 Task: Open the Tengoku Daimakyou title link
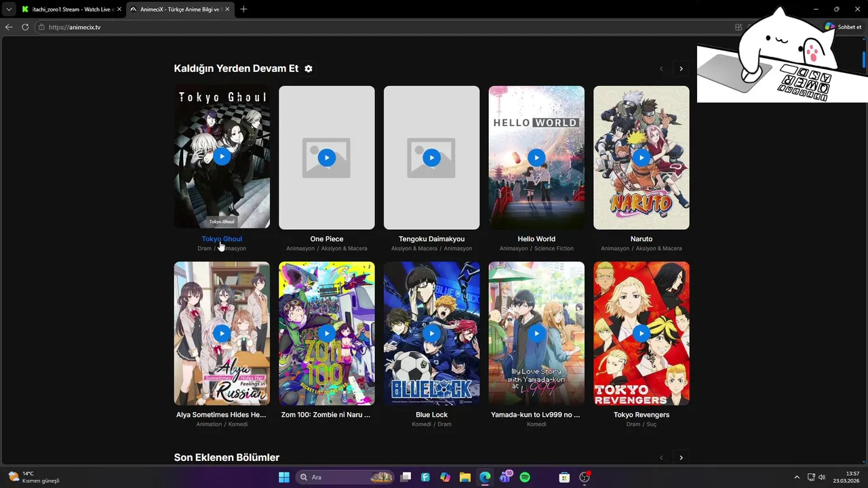coord(431,239)
